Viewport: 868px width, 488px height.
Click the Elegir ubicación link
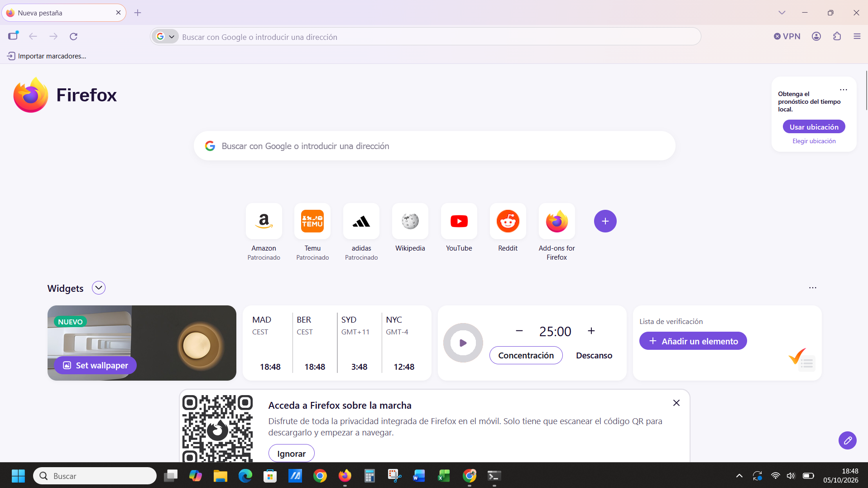point(814,141)
